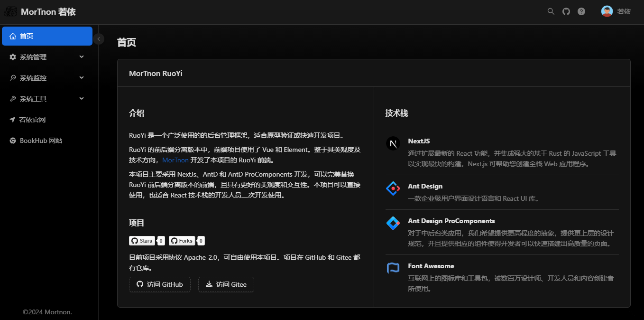Open the search icon in top bar
The width and height of the screenshot is (644, 320).
pyautogui.click(x=551, y=11)
